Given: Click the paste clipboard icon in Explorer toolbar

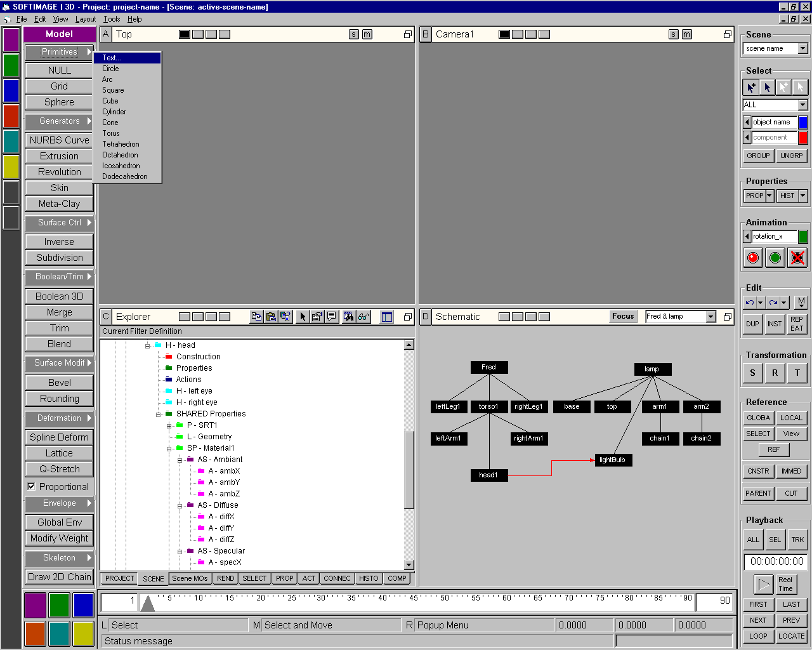Looking at the screenshot, I should click(271, 317).
